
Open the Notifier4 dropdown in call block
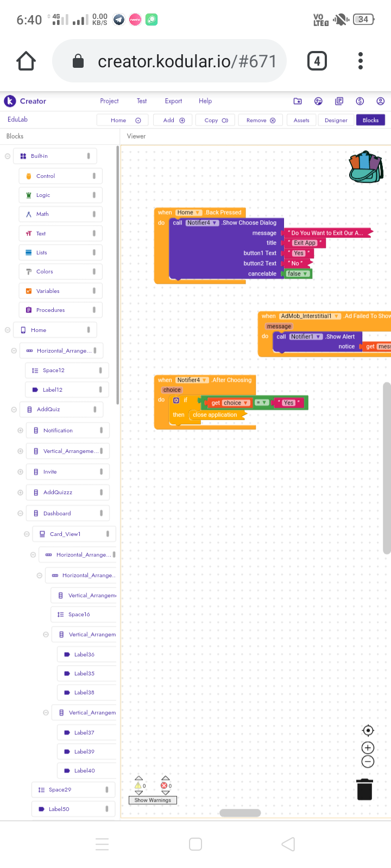(x=202, y=223)
